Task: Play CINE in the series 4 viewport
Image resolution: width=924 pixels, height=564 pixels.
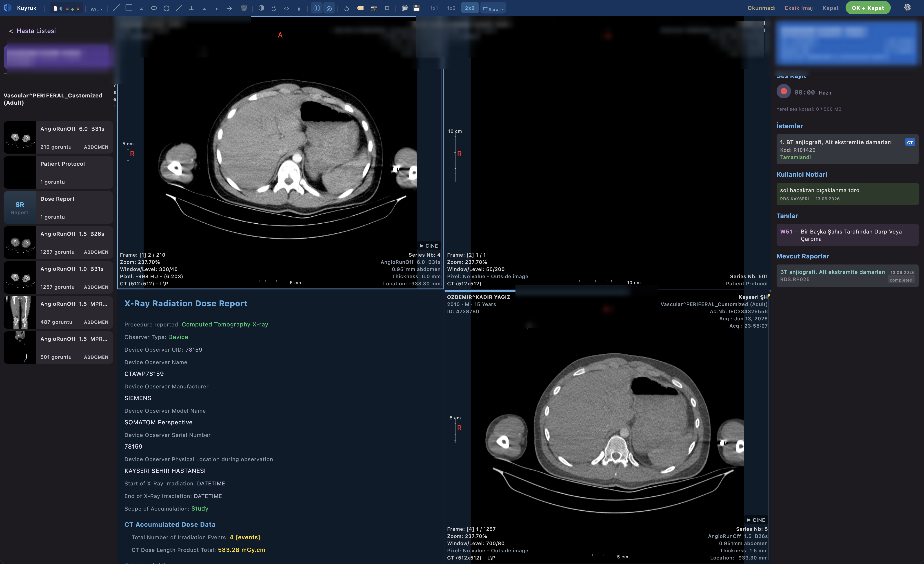Action: (429, 246)
